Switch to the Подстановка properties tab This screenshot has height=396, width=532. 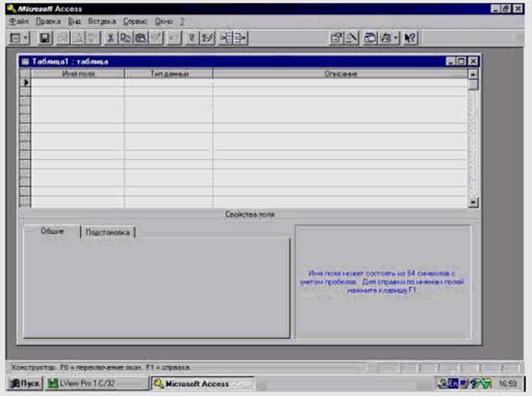[x=108, y=232]
